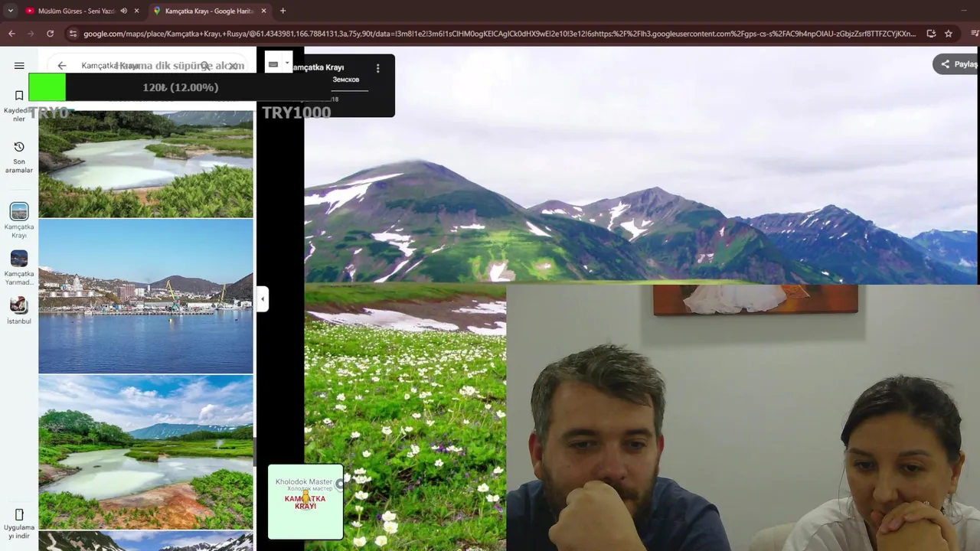Close the Google Haritalar tab
Image resolution: width=980 pixels, height=551 pixels.
click(x=263, y=11)
